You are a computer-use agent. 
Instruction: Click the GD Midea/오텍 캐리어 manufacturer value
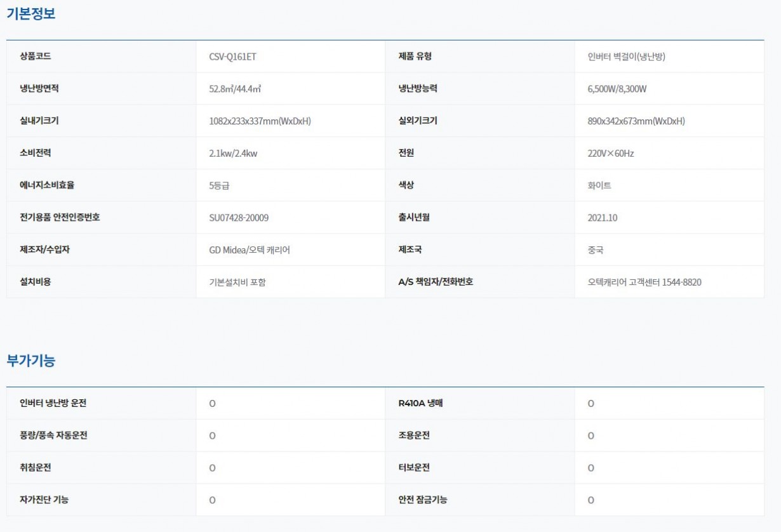pyautogui.click(x=250, y=250)
